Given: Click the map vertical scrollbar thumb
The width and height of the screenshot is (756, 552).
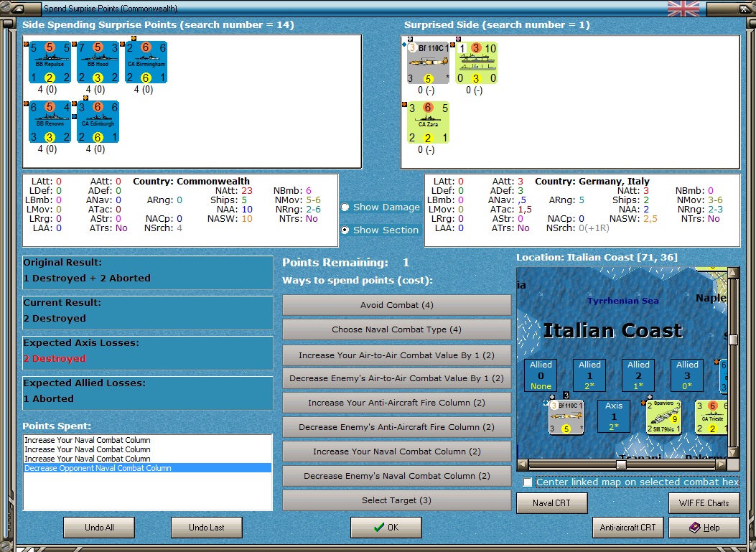Looking at the screenshot, I should [733, 340].
